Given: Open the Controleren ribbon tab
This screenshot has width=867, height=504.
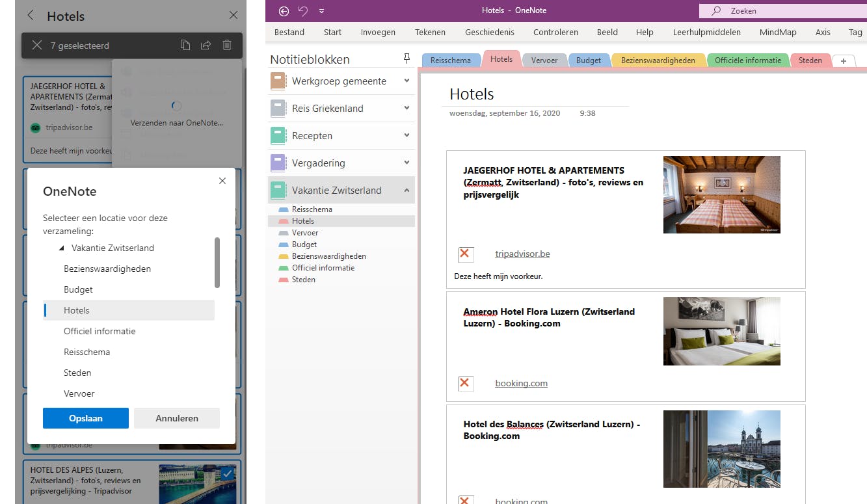Looking at the screenshot, I should (555, 32).
